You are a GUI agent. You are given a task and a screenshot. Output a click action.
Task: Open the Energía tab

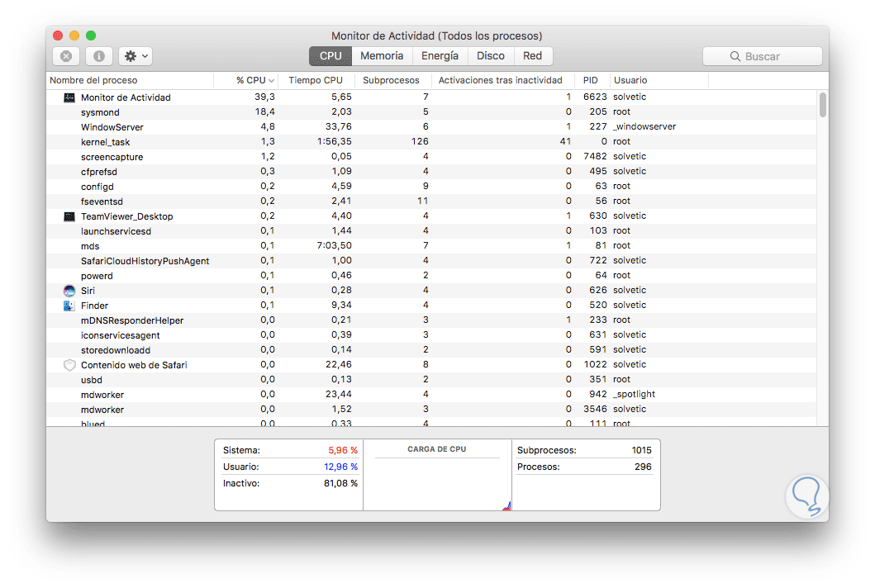[440, 56]
